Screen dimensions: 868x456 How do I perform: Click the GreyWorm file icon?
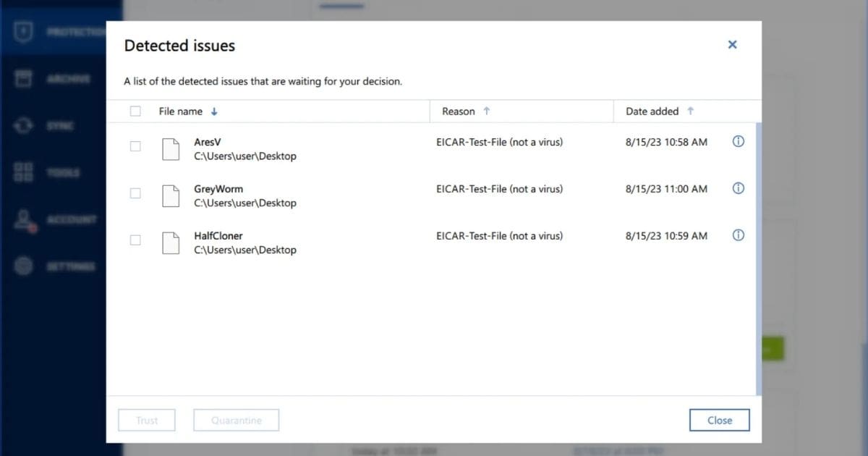click(x=171, y=196)
